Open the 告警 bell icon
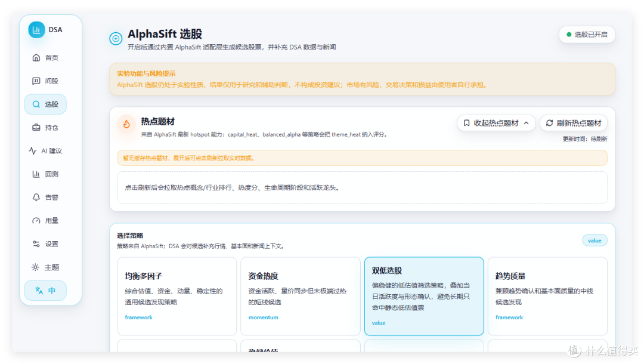This screenshot has height=364, width=644. point(36,197)
